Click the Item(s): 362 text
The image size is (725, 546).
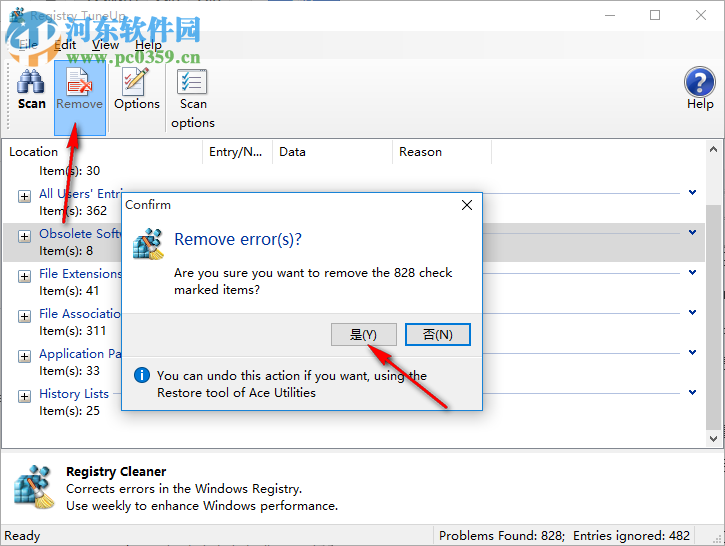pyautogui.click(x=73, y=211)
